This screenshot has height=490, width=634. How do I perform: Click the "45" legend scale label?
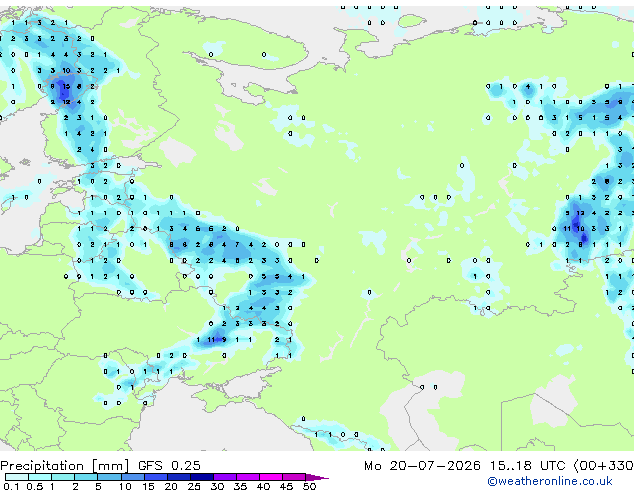point(286,486)
